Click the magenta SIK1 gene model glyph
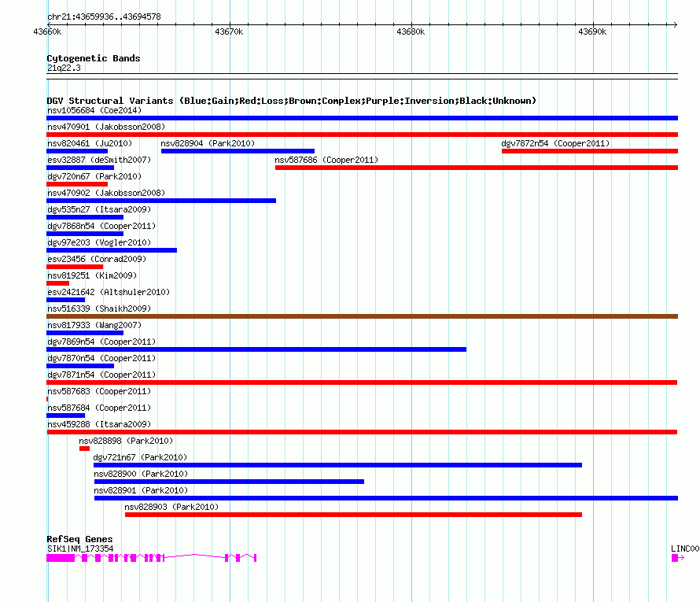700x602 pixels. click(151, 558)
